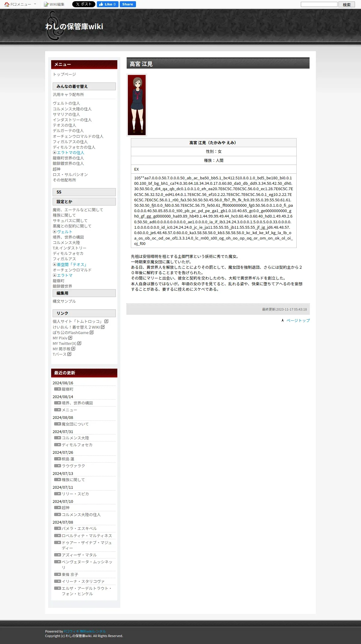The height and width of the screenshot is (644, 361).
Task: Open インダストリーの住人 page
Action: (72, 120)
